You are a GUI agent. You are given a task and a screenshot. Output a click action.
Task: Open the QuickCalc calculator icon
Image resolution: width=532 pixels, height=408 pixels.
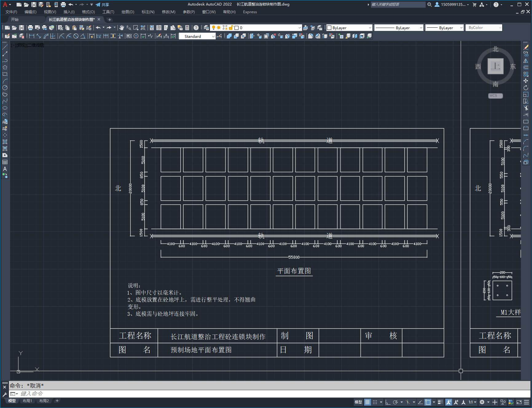pos(187,28)
